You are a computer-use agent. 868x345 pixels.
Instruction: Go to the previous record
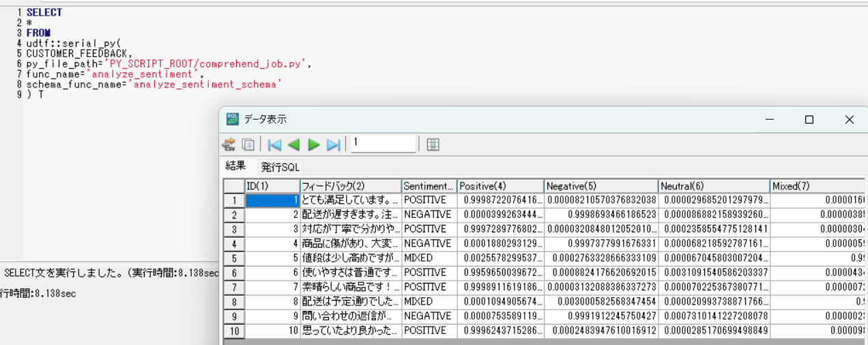[293, 144]
